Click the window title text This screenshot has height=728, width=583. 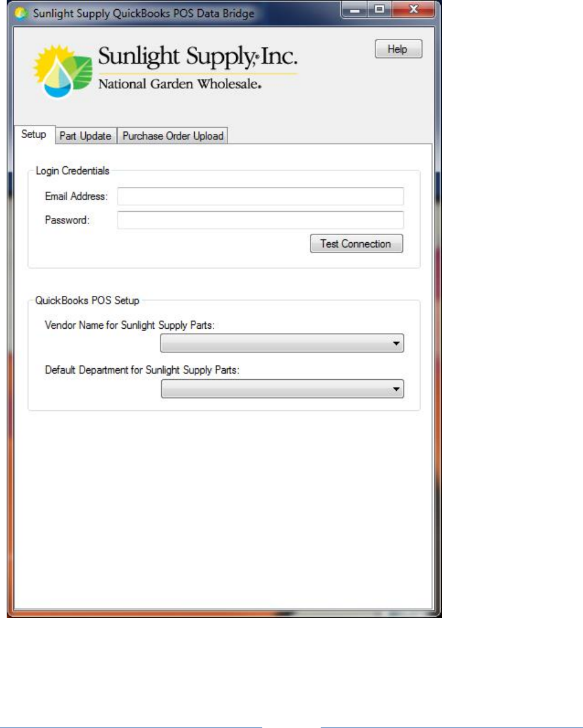coord(144,13)
